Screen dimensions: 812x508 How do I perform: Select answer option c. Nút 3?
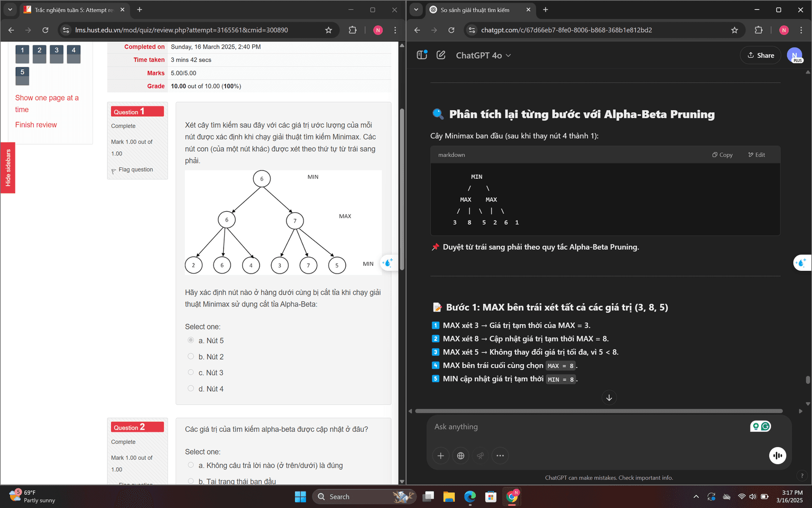[191, 373]
